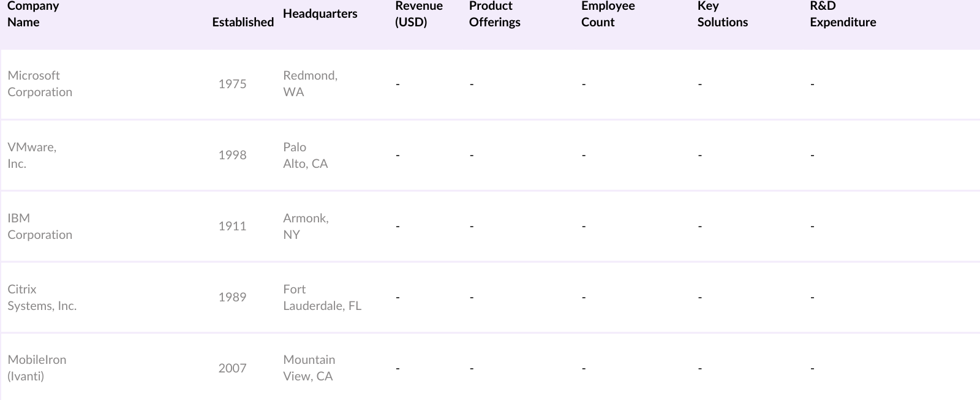Click the Mountain View, CA headquarters cell
The image size is (980, 400).
[309, 368]
